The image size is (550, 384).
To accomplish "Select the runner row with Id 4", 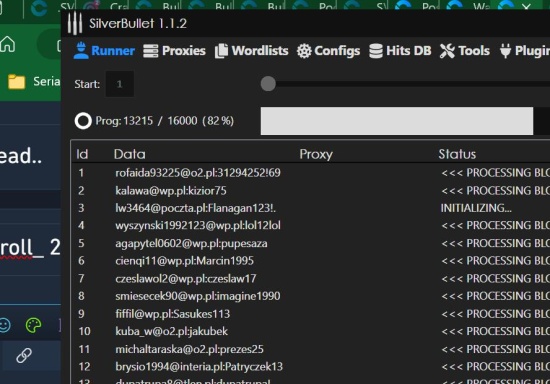I will (311, 225).
